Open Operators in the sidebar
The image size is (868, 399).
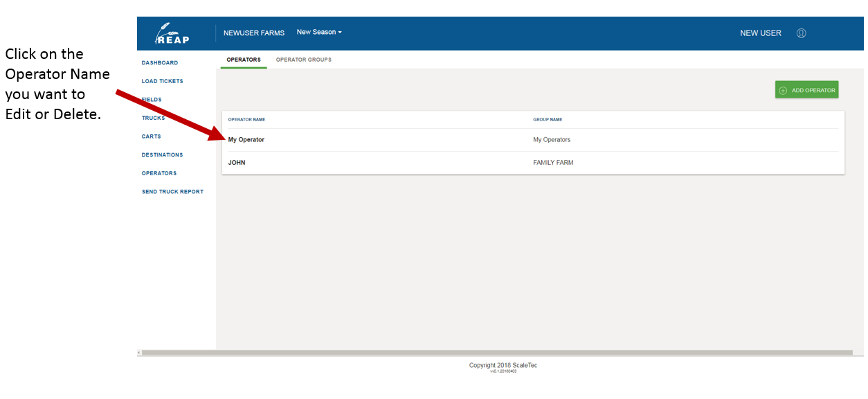[x=159, y=173]
